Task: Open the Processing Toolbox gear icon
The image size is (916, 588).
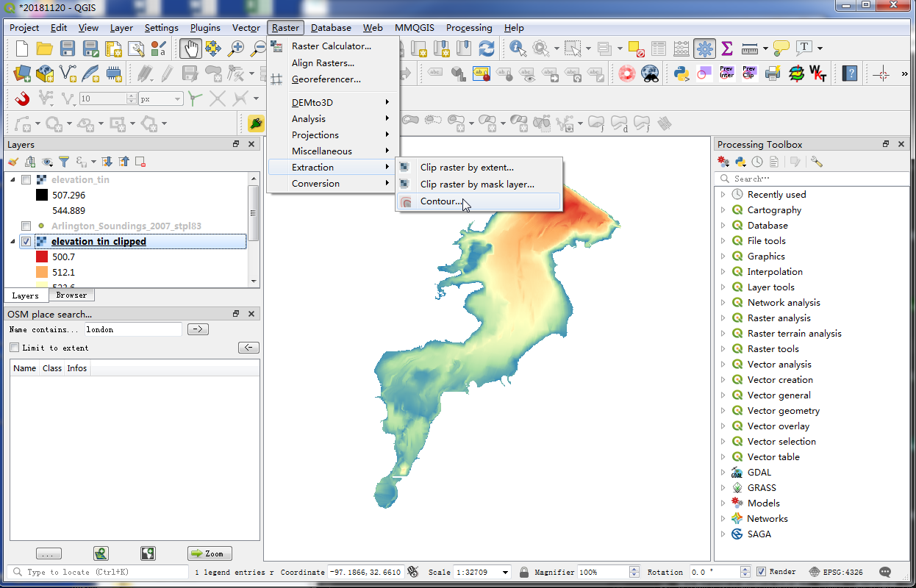Action: [x=704, y=49]
